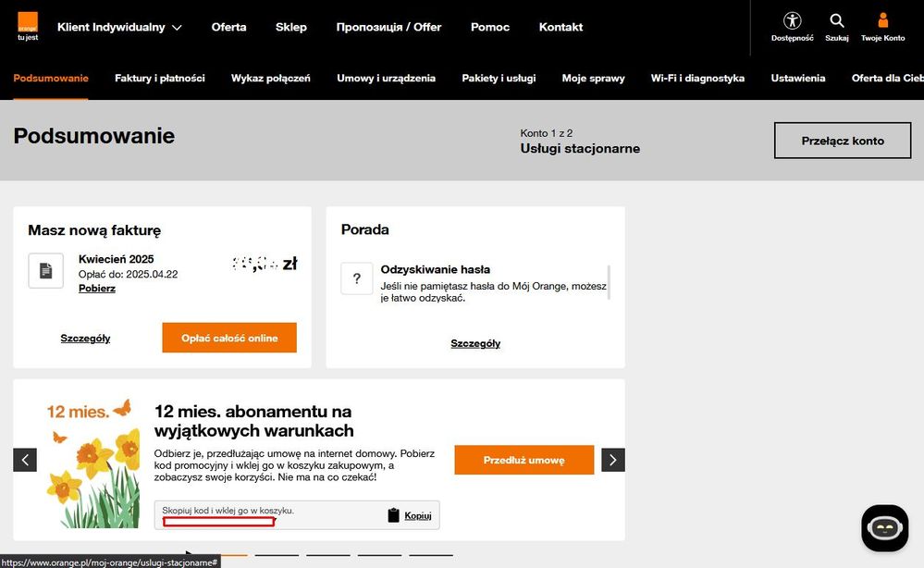Image resolution: width=924 pixels, height=568 pixels.
Task: Open the Oferta menu
Action: coord(228,27)
